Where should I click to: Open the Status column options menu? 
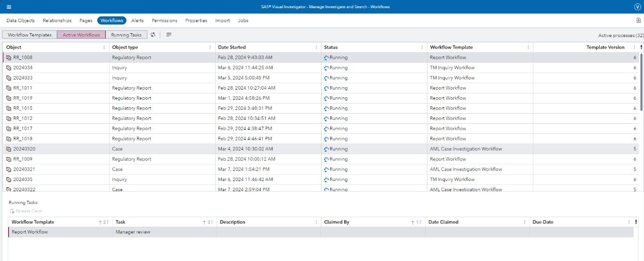click(422, 47)
